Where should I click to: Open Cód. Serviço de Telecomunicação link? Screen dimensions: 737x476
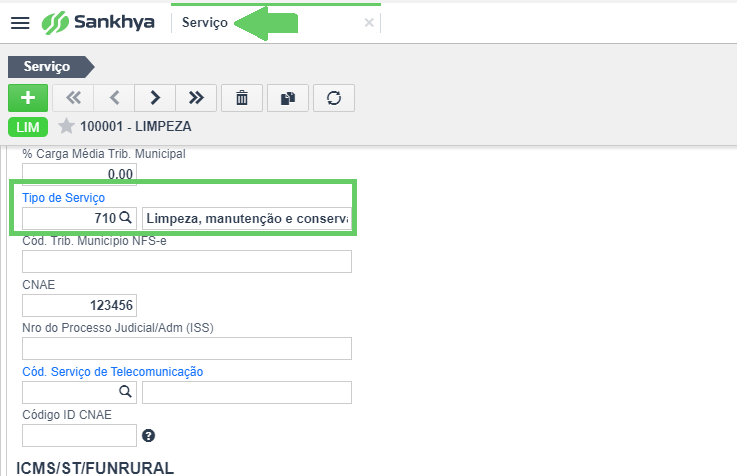pos(113,372)
